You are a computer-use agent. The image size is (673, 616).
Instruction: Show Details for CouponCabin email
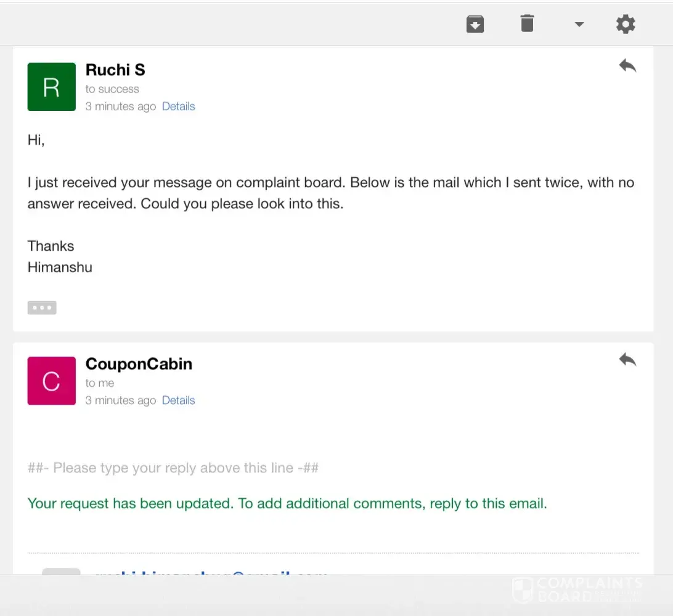tap(178, 400)
